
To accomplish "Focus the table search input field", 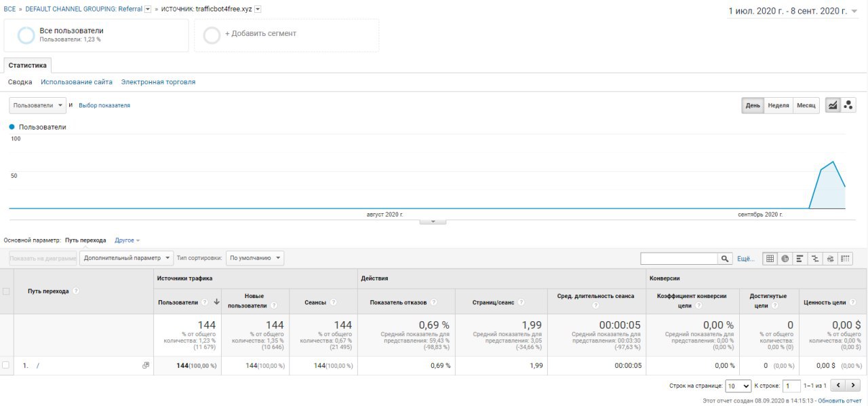I will [679, 259].
